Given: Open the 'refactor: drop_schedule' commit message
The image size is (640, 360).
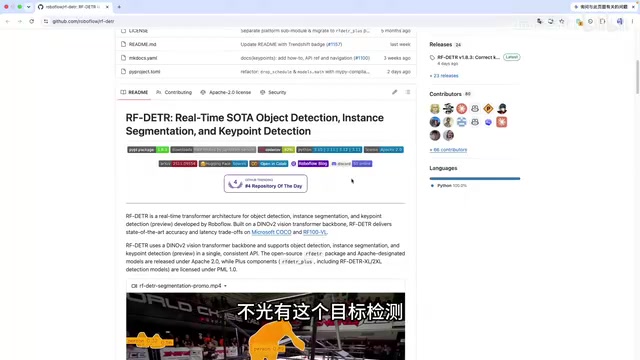Looking at the screenshot, I should coord(305,71).
